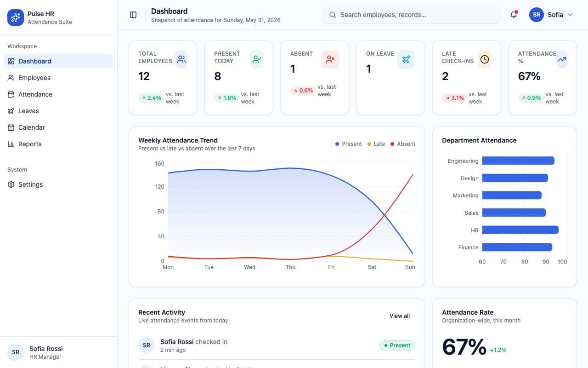Screen dimensions: 588x368
Task: Click the Engineering department bar
Action: point(518,161)
